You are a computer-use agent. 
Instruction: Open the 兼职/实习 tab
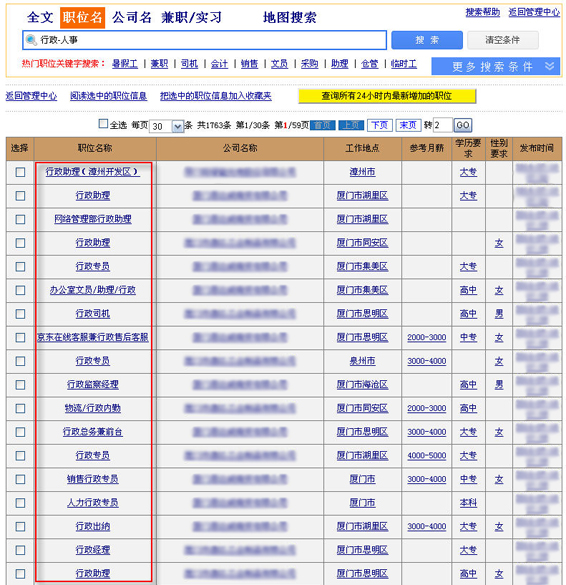(x=192, y=17)
